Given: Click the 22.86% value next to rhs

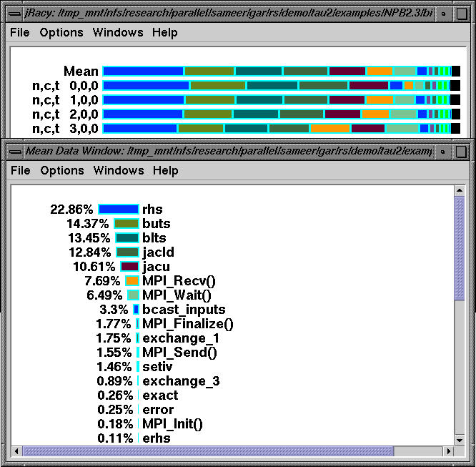Looking at the screenshot, I should coord(71,210).
